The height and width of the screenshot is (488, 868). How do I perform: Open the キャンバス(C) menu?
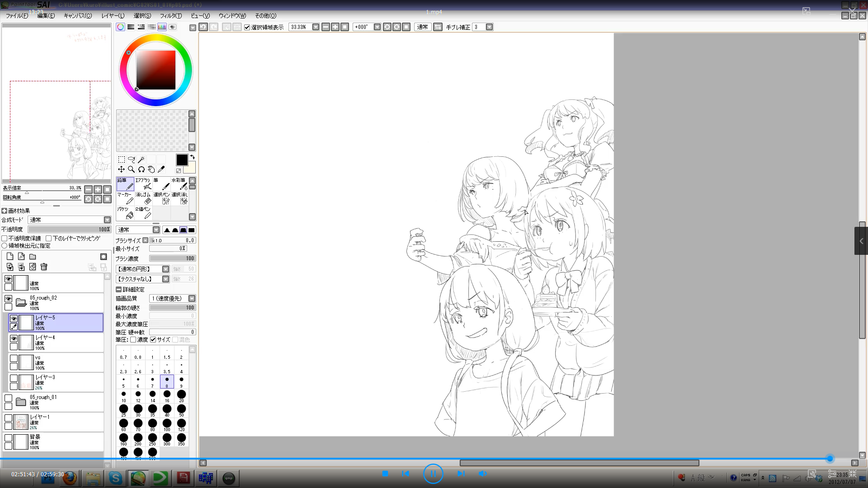(78, 16)
